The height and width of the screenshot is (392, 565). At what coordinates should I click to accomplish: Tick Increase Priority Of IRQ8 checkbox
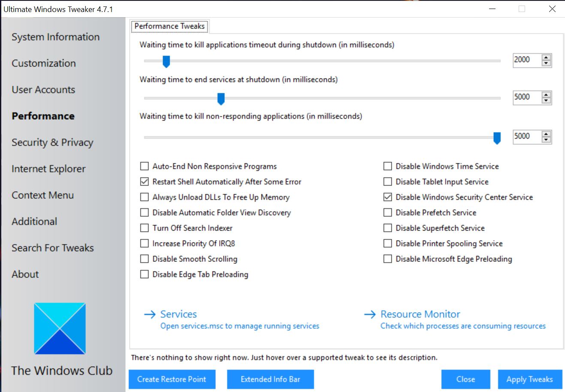coord(145,244)
